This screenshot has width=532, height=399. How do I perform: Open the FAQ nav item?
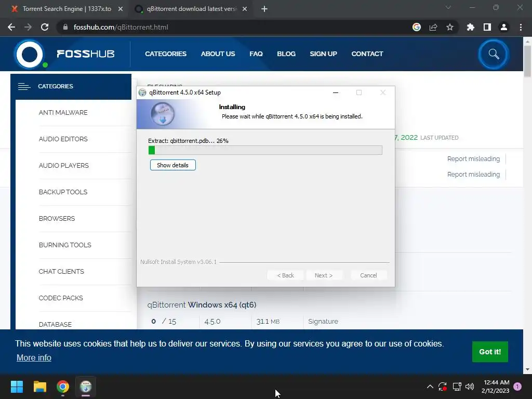256,54
